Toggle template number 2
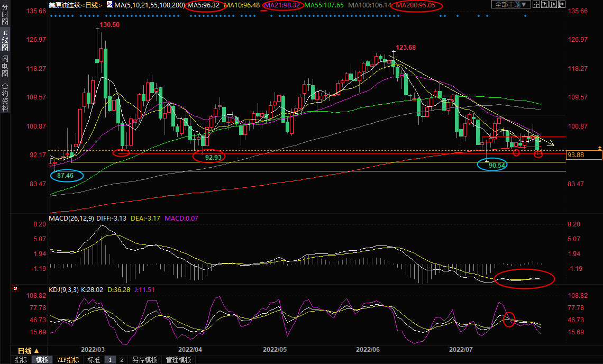Screen dimensions: 603x364 coord(121,360)
